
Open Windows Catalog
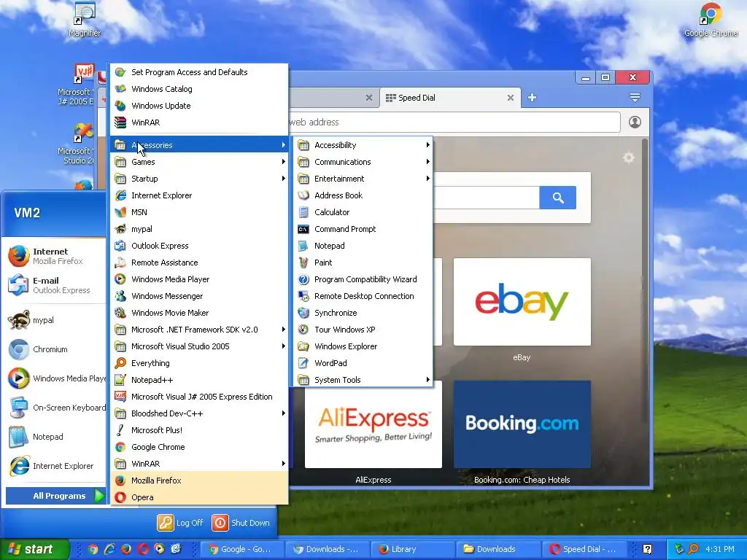pyautogui.click(x=199, y=89)
